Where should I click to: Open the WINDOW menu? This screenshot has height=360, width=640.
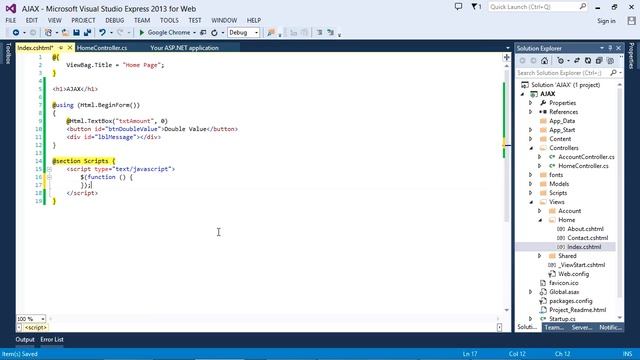(x=224, y=20)
